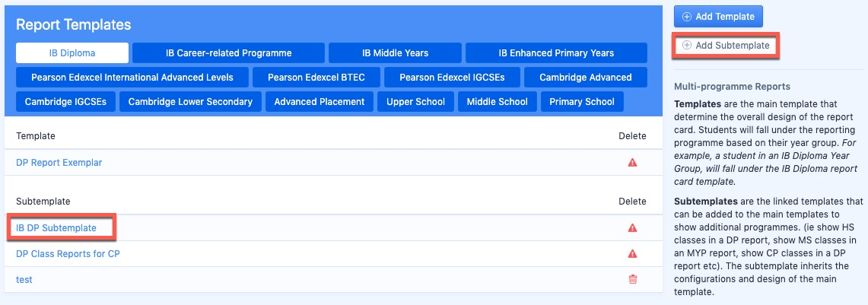Delete the test subtemplate using trash icon
Viewport: 868px width, 305px height.
(632, 280)
